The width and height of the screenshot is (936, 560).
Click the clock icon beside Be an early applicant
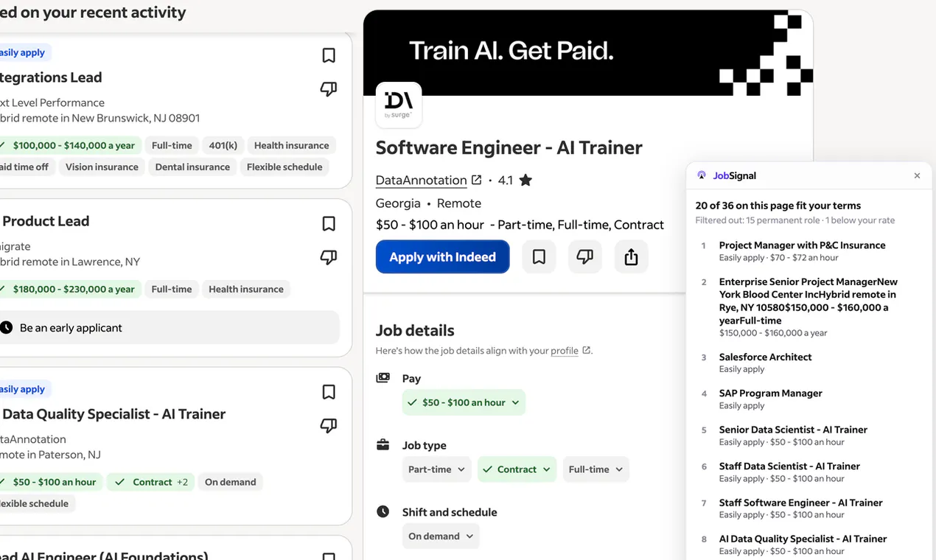click(x=7, y=328)
